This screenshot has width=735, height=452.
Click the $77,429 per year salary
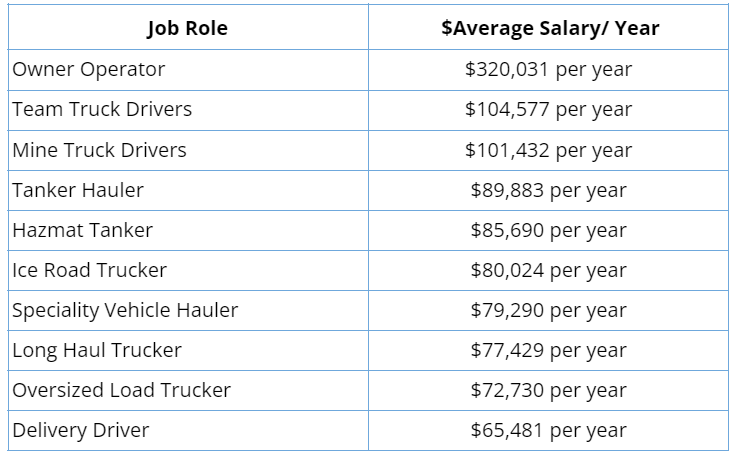549,350
